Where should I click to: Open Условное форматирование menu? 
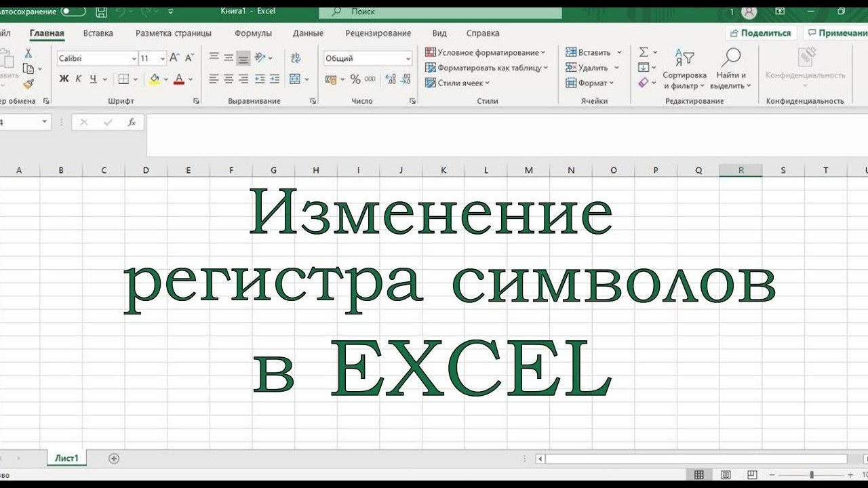coord(486,52)
